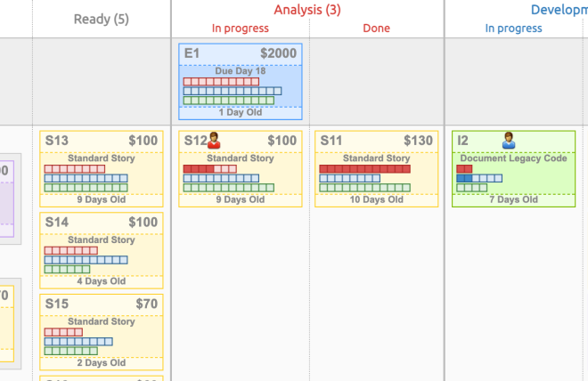The width and height of the screenshot is (588, 381).
Task: Click the Analysis (3) column header
Action: 306,10
